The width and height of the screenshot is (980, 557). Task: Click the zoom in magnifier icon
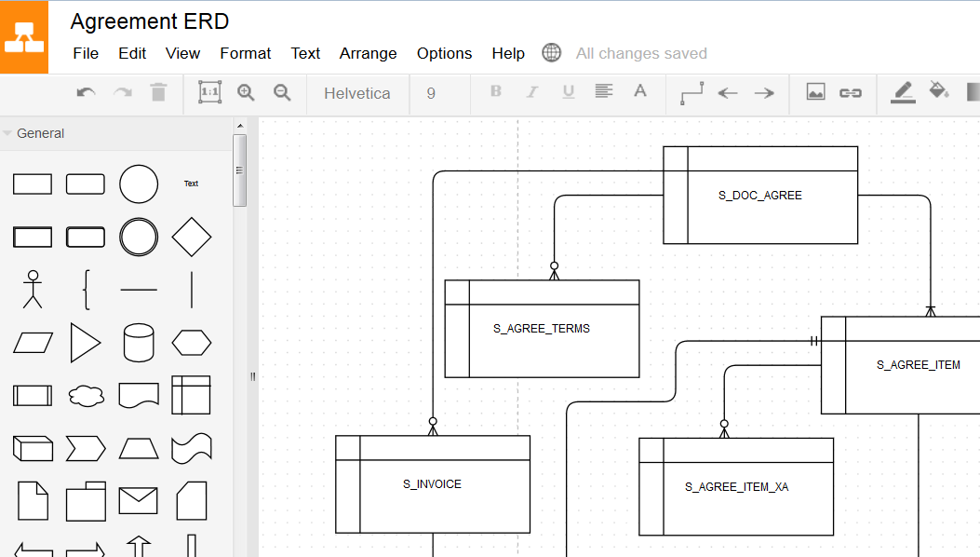click(246, 92)
